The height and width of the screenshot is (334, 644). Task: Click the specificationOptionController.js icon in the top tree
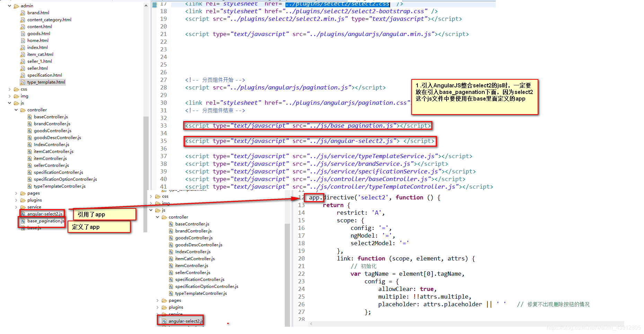[x=30, y=179]
